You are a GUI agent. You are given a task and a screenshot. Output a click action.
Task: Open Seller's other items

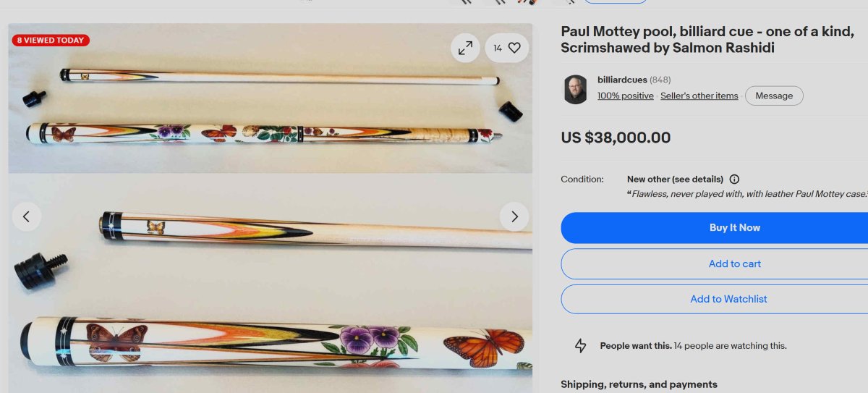click(699, 96)
